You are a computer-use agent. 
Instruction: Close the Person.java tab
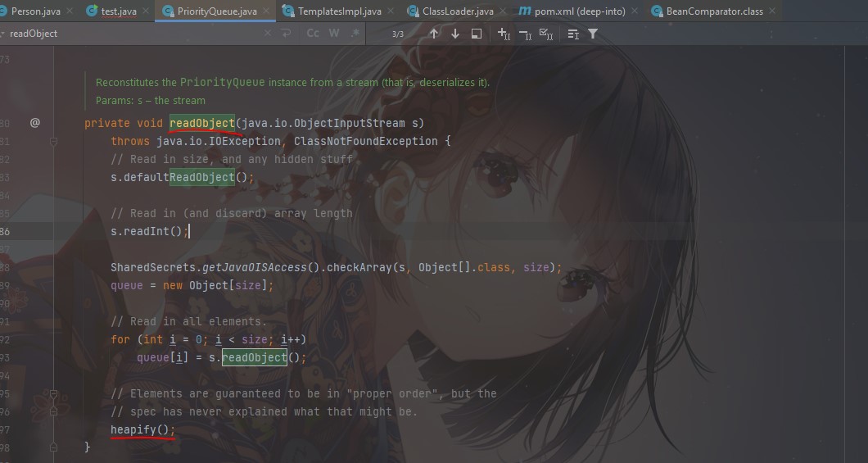click(x=70, y=11)
